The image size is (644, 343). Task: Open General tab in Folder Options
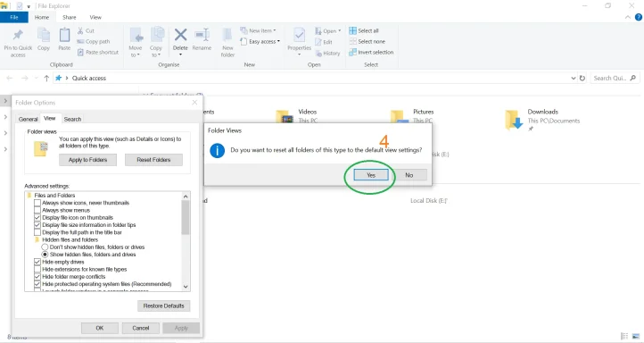point(28,119)
